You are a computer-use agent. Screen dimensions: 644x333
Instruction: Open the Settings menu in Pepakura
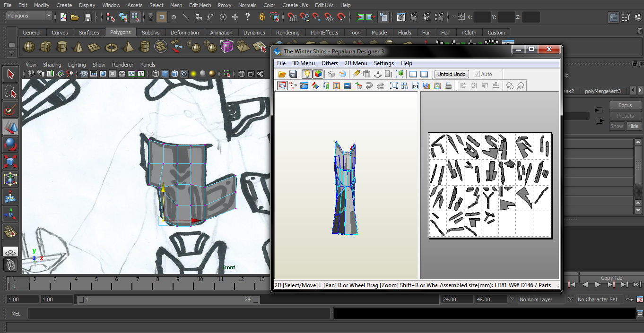pyautogui.click(x=384, y=63)
